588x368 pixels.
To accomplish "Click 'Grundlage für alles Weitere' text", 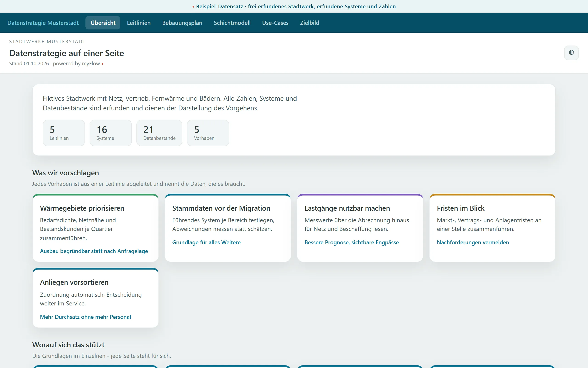I will [x=206, y=242].
